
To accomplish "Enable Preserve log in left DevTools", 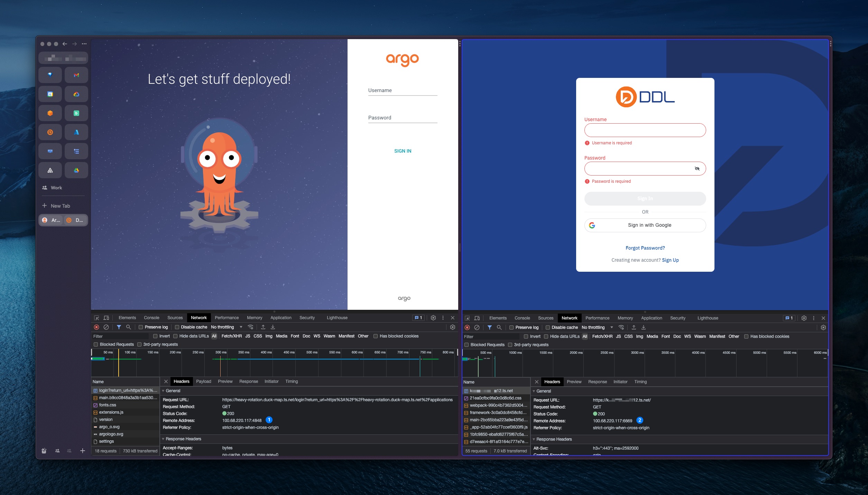I will click(141, 327).
